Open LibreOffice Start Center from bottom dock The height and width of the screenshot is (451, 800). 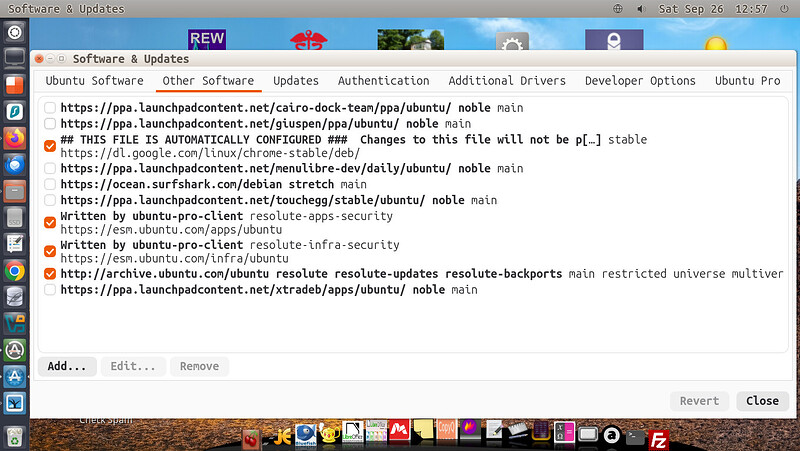point(353,431)
